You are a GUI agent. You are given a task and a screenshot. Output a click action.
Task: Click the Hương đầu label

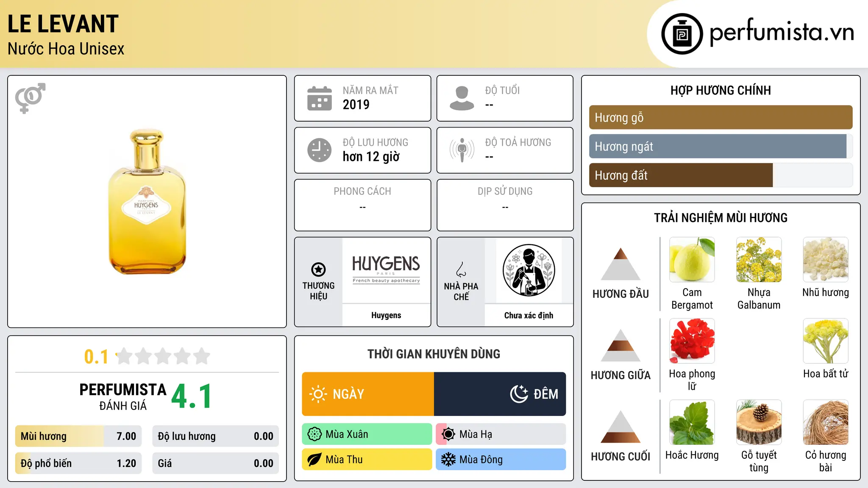620,294
